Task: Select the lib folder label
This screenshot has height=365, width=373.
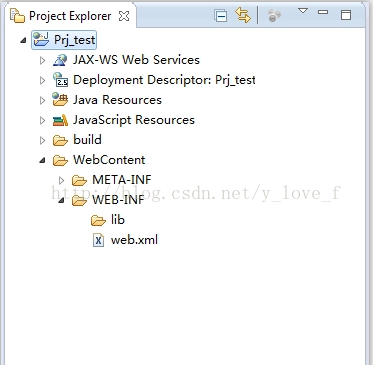Action: [118, 220]
